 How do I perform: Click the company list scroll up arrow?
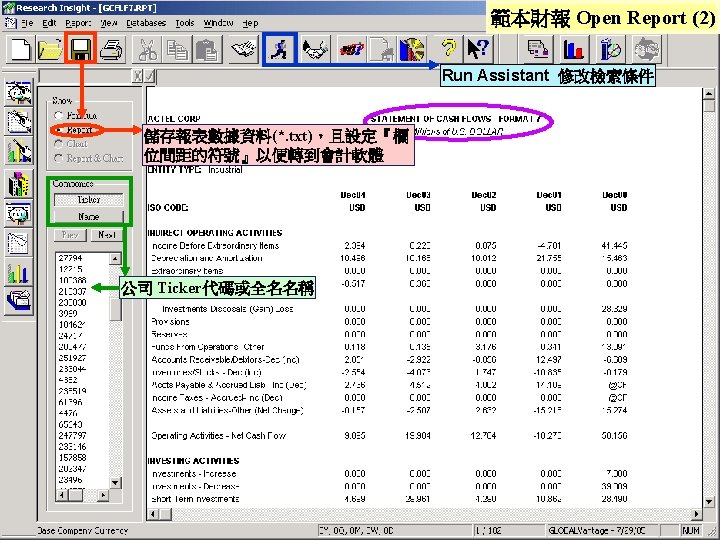[115, 259]
